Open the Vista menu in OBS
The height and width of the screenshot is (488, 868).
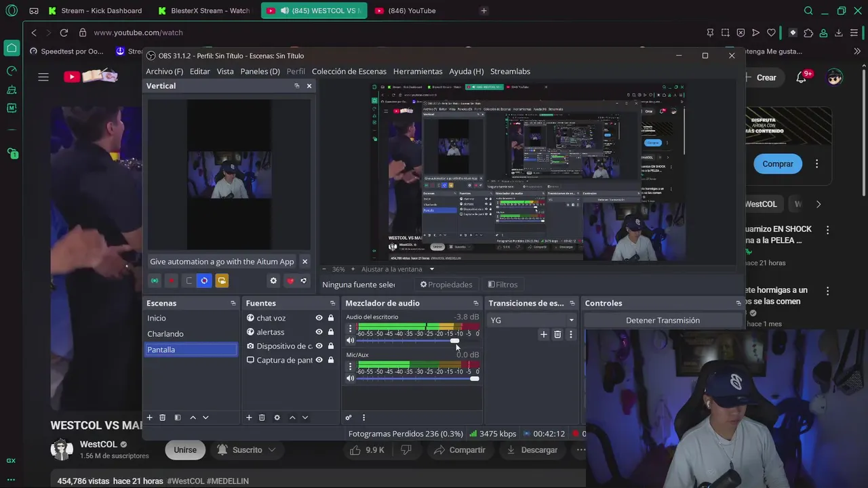point(225,71)
